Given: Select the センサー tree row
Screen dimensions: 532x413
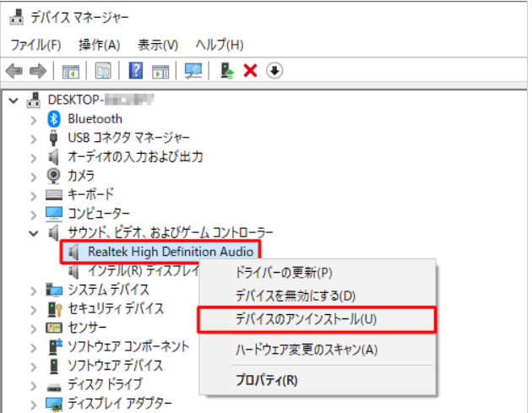Looking at the screenshot, I should (x=87, y=328).
